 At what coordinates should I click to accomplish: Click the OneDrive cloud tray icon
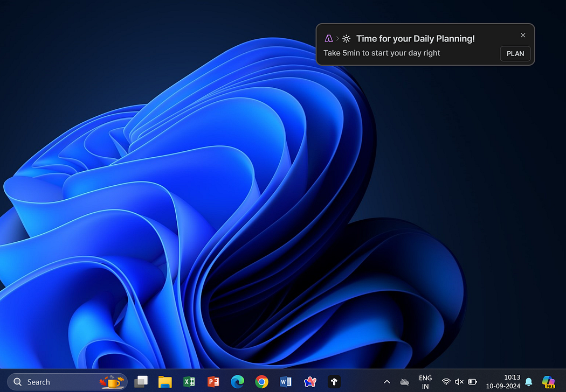[405, 382]
